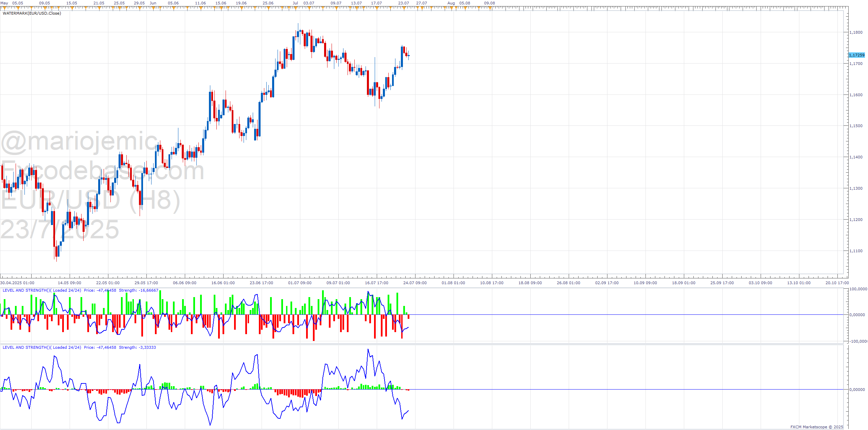Viewport: 868px width, 430px height.
Task: Click the FXCM Marketscope © 2025 copyright text
Action: [x=817, y=427]
